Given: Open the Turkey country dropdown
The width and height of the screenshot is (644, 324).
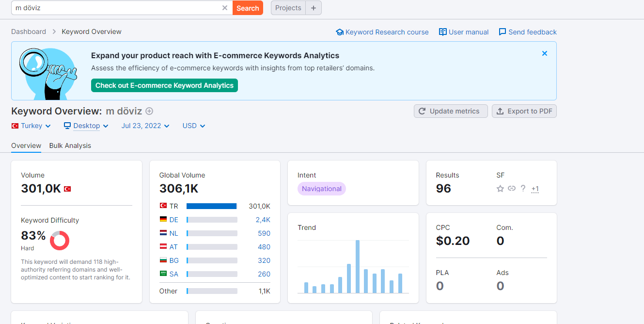Looking at the screenshot, I should coord(31,126).
